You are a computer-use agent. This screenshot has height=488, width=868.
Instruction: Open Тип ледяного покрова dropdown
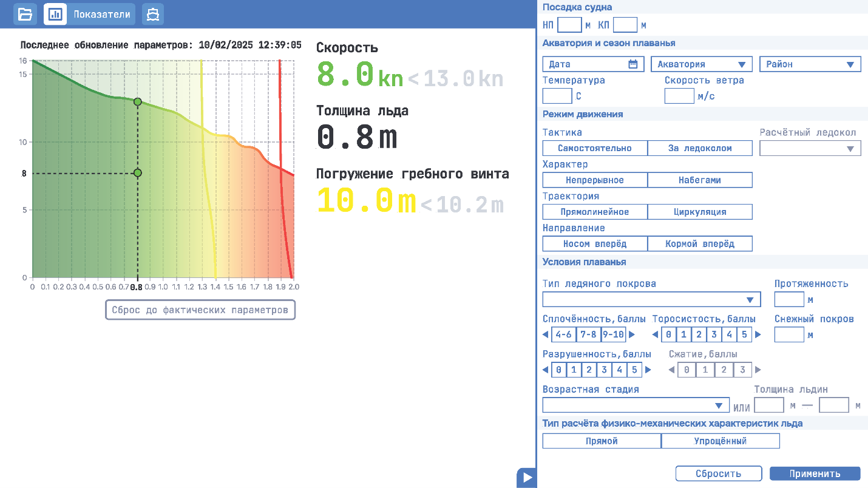(651, 300)
